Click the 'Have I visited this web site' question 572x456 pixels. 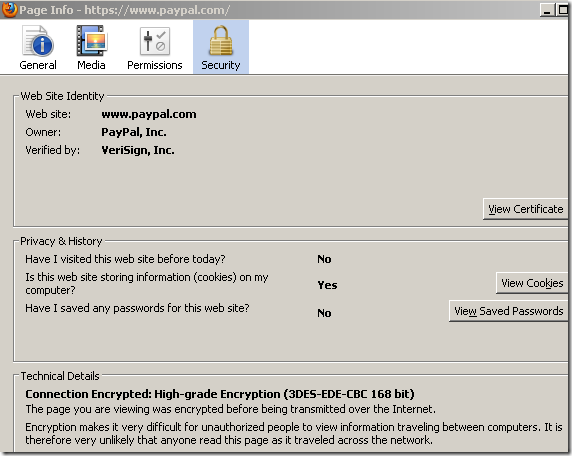pyautogui.click(x=125, y=259)
